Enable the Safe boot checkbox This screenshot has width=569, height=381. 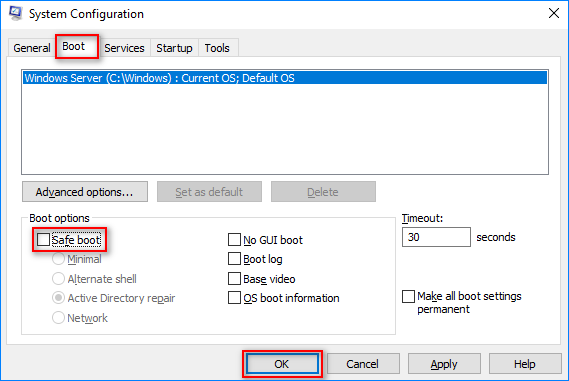44,239
